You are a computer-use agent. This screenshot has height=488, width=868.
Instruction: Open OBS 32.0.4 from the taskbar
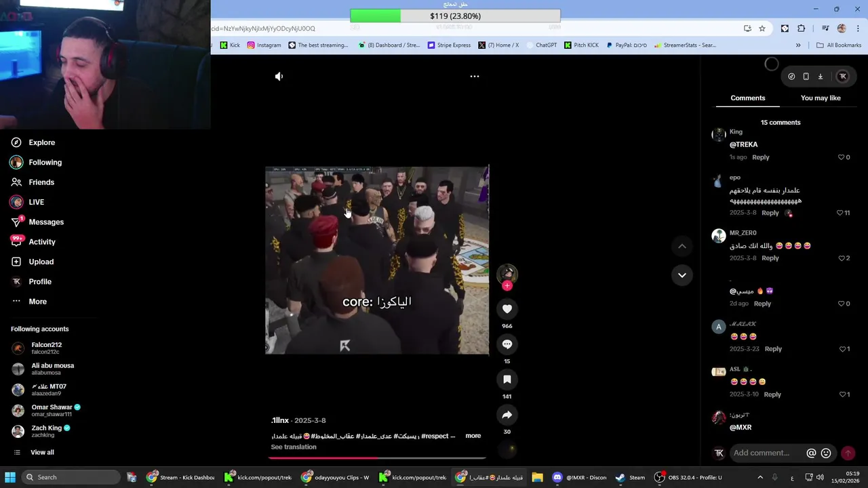tap(688, 477)
